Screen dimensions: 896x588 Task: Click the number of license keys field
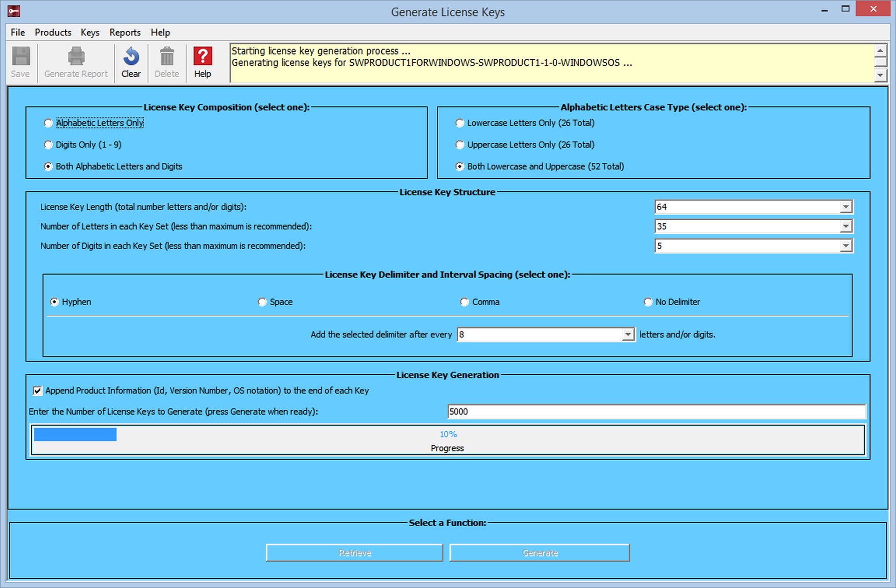657,412
